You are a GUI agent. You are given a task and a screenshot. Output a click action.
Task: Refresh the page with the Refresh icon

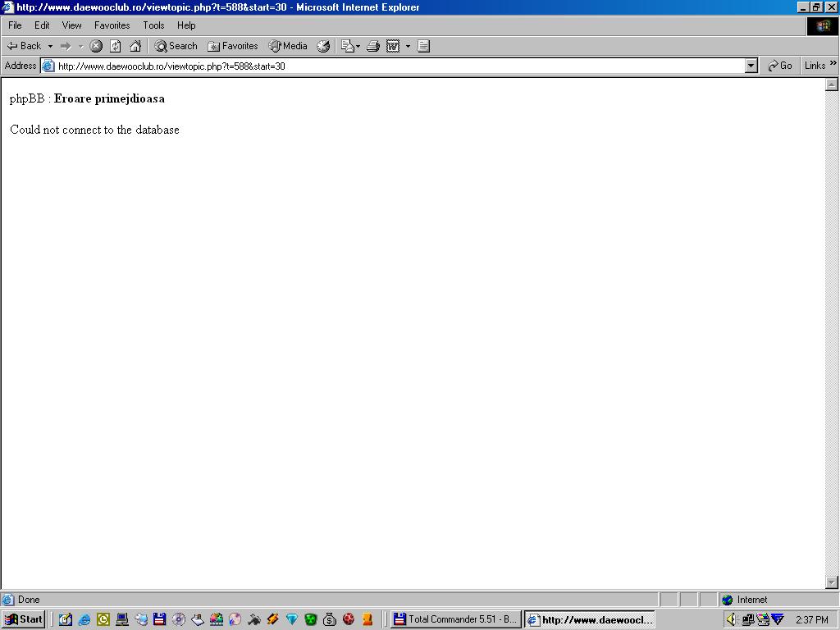tap(116, 46)
